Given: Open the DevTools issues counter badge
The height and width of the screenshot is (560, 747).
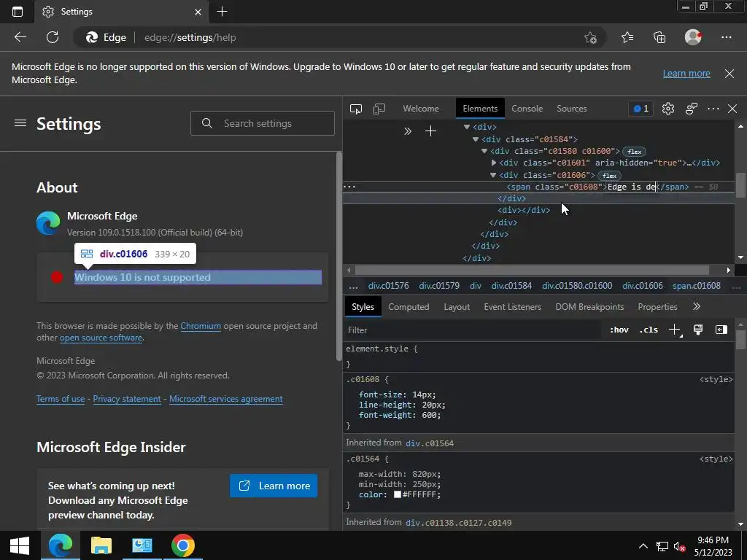Looking at the screenshot, I should [x=640, y=109].
